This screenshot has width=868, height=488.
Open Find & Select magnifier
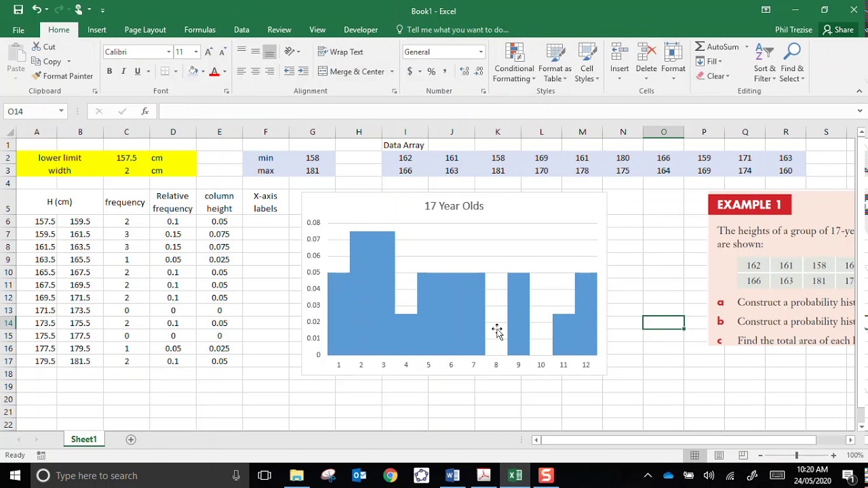point(792,63)
